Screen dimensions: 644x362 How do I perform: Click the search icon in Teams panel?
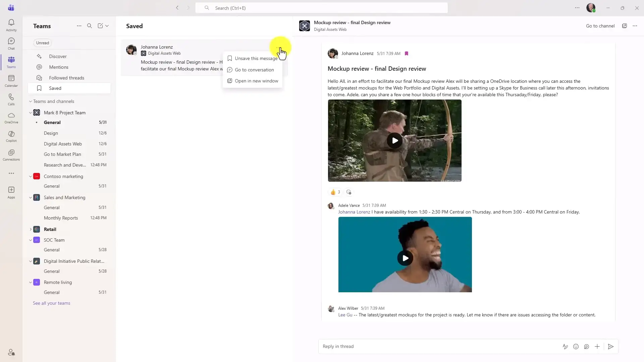pos(90,26)
